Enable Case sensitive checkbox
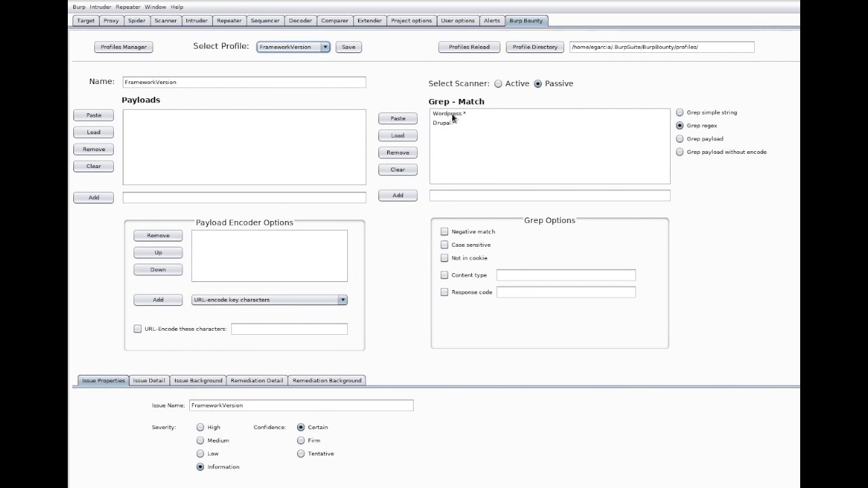868x488 pixels. [444, 245]
